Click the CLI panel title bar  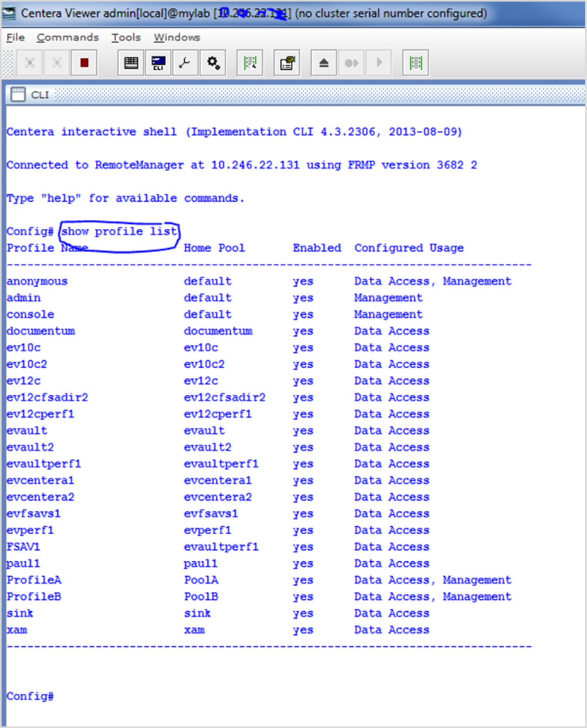pos(296,94)
